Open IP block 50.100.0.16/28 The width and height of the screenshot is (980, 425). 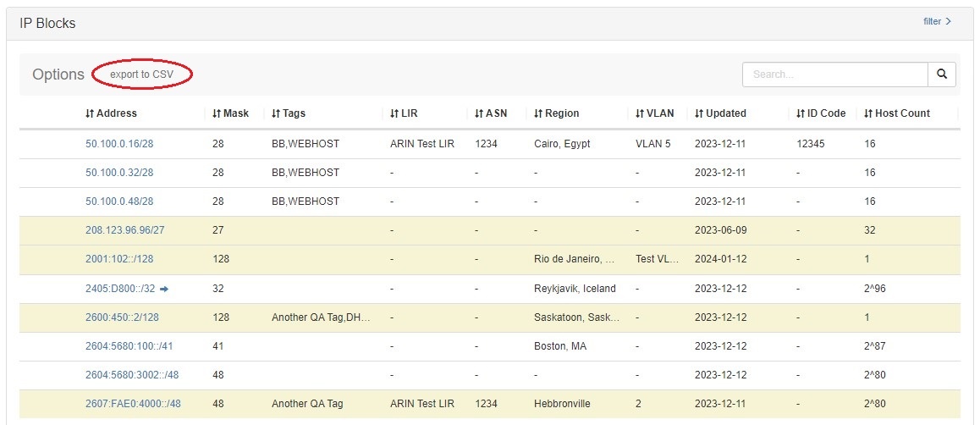[119, 144]
